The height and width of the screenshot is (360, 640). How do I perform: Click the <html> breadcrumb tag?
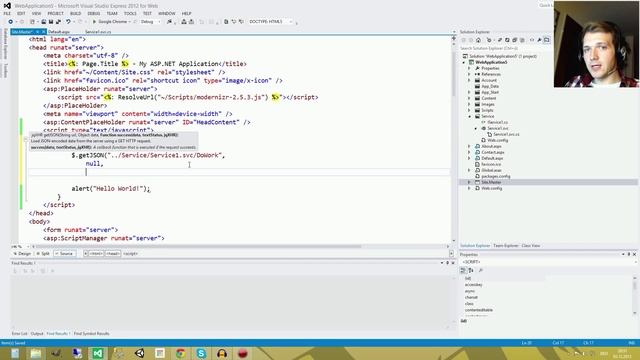coord(96,253)
